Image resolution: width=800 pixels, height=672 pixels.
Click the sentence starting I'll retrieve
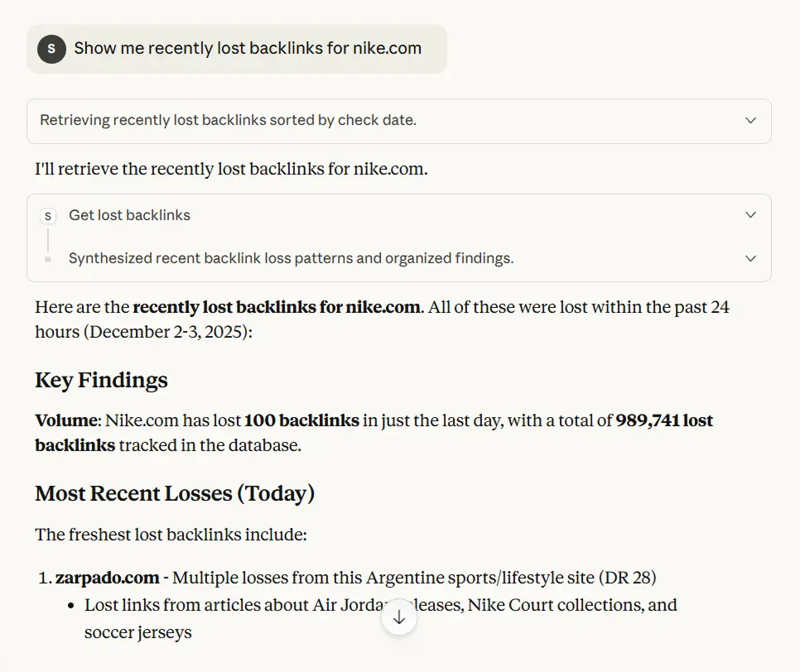tap(231, 170)
